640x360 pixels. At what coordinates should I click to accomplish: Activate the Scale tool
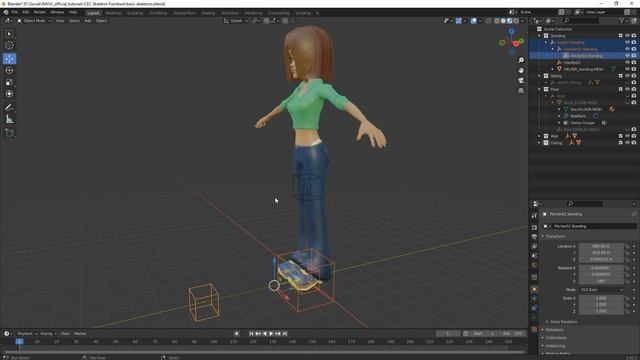pyautogui.click(x=9, y=82)
